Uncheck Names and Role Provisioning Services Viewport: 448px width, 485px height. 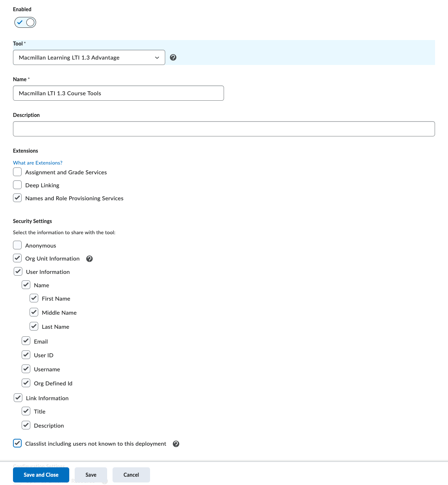(x=17, y=198)
